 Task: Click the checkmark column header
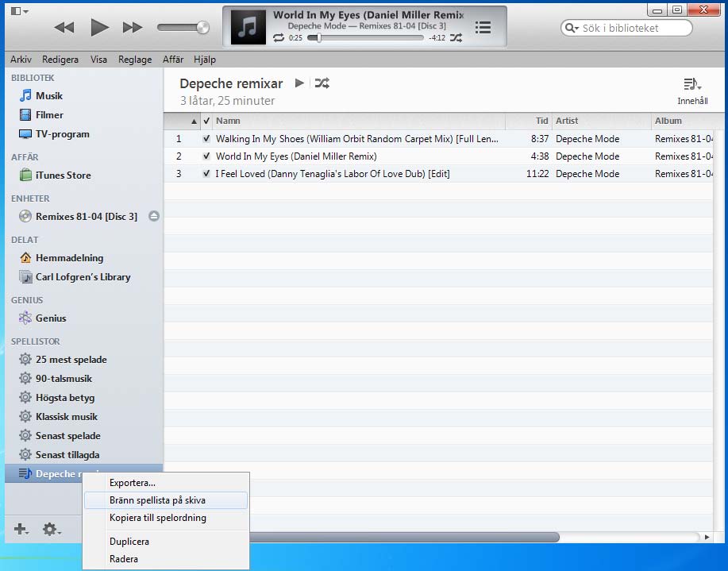pyautogui.click(x=206, y=121)
